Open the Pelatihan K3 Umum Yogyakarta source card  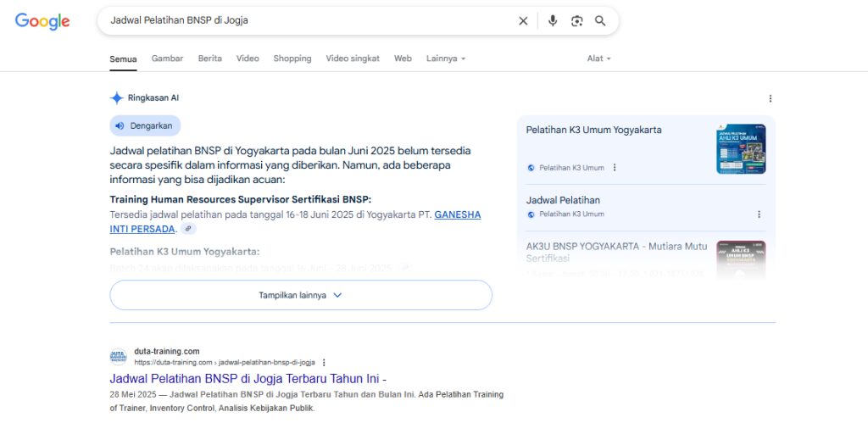coord(646,148)
